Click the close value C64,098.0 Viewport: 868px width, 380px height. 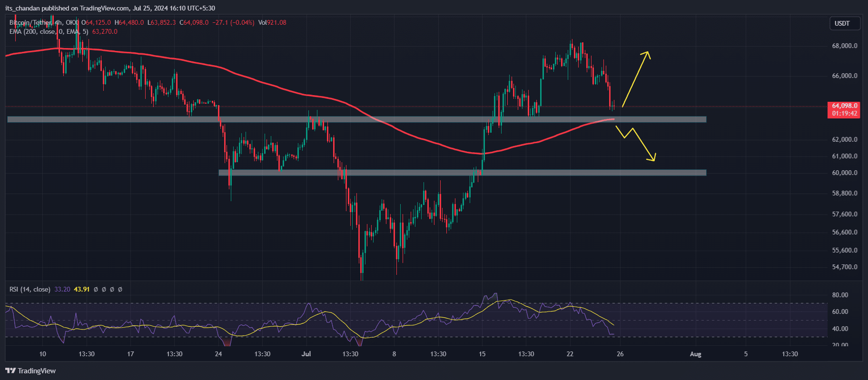(194, 22)
